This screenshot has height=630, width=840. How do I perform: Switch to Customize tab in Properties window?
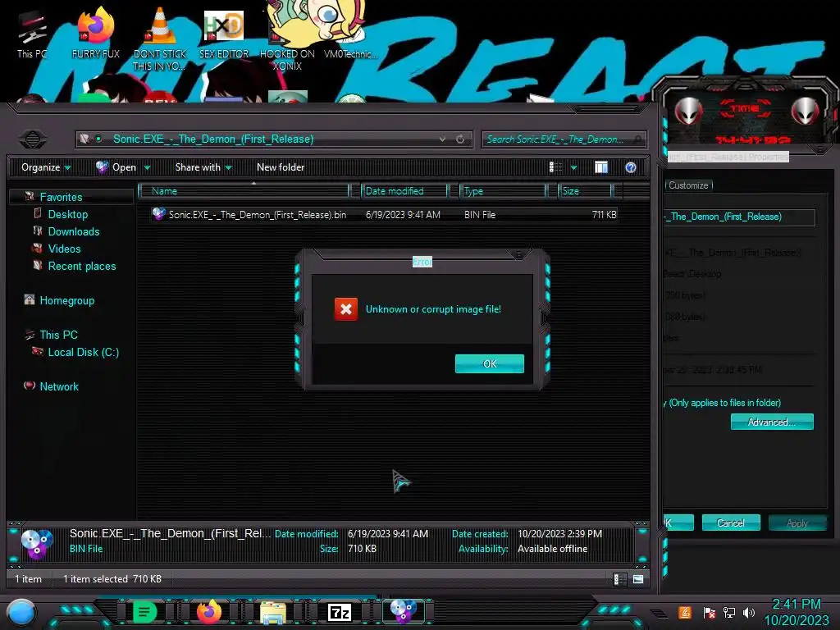point(688,185)
